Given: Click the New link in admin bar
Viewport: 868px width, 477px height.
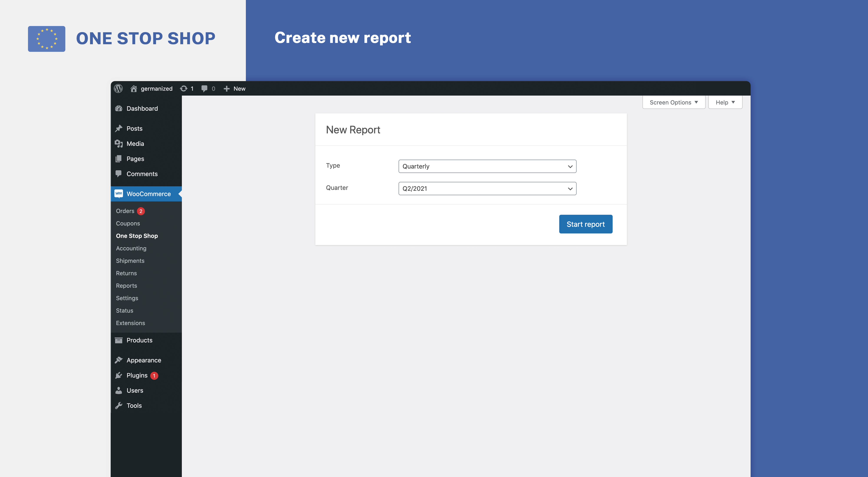Looking at the screenshot, I should coord(239,88).
